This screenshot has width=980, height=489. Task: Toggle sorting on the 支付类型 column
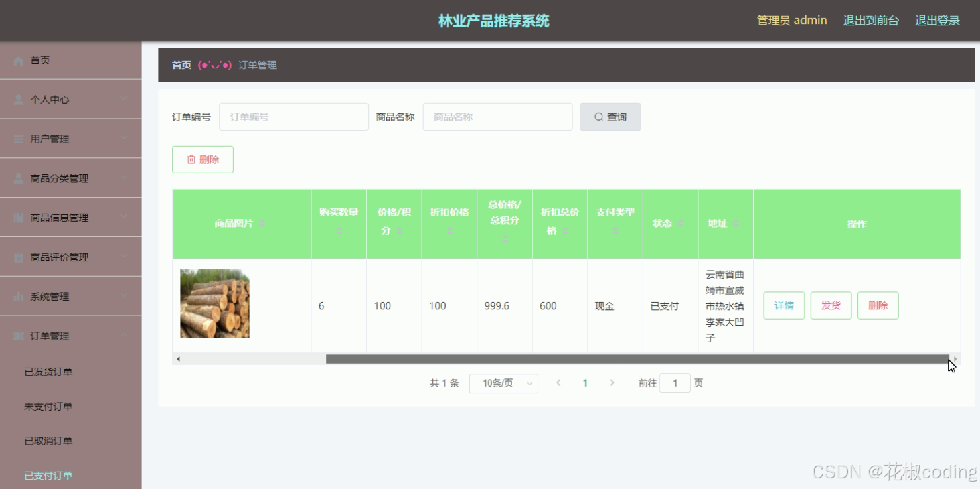point(615,231)
